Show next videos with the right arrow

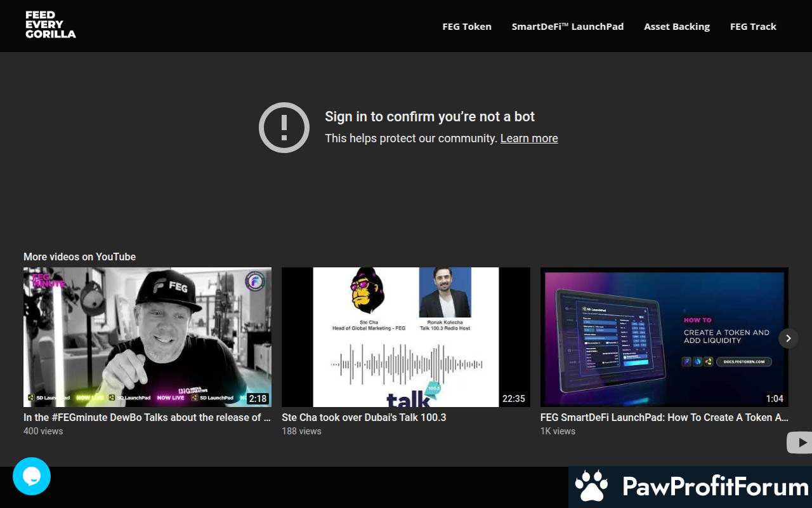788,338
